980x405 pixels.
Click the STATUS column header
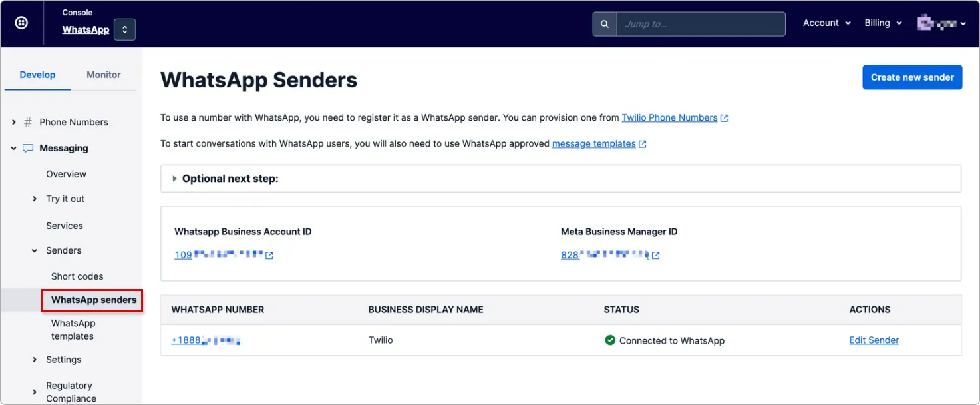coord(621,310)
